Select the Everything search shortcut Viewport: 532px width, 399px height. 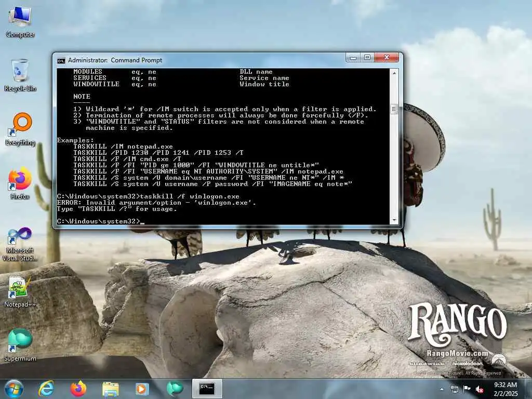(x=20, y=129)
